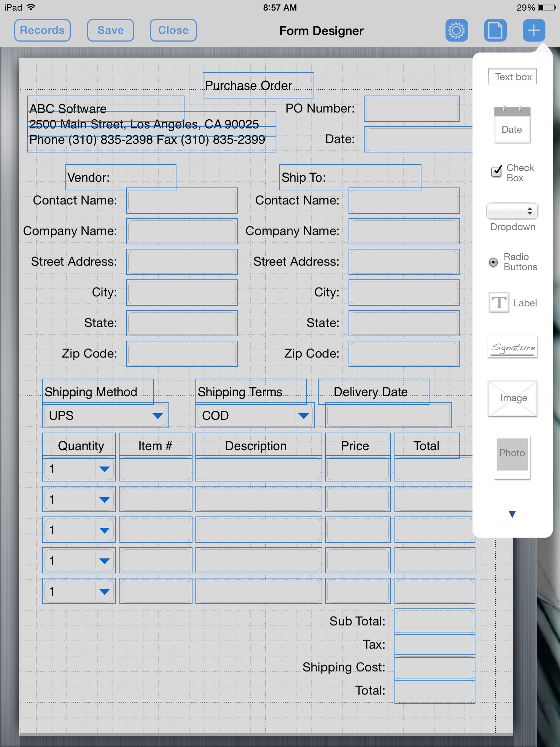
Task: Pick the Signature element
Action: pos(513,347)
